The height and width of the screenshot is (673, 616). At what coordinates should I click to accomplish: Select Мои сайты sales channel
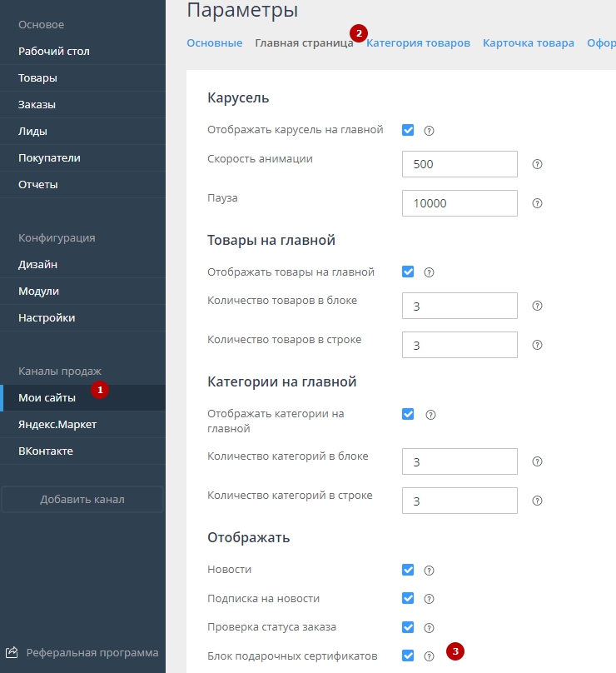point(82,398)
